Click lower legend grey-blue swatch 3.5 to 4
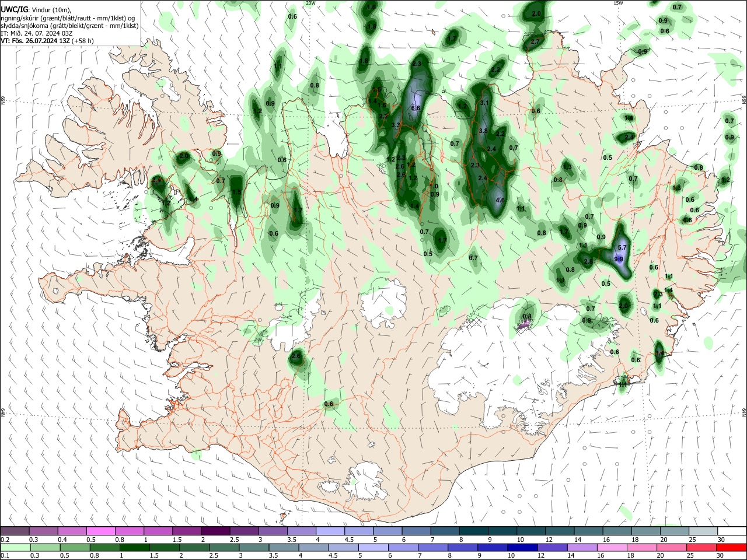 pos(284,547)
